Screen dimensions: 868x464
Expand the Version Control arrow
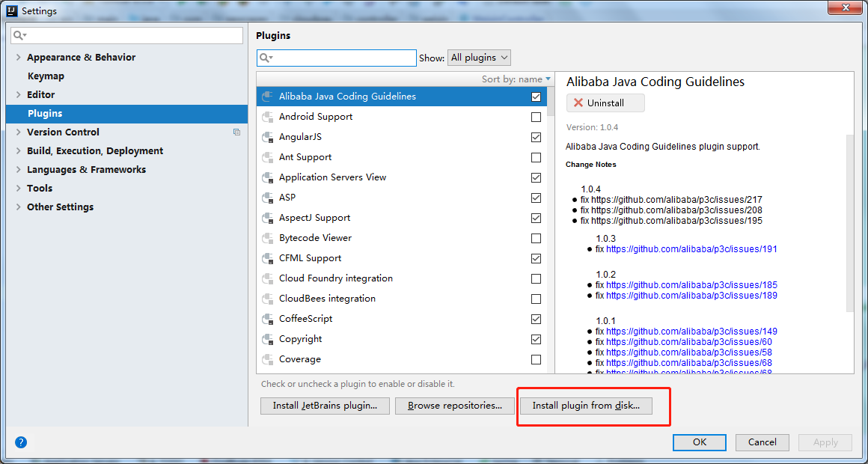pos(18,132)
